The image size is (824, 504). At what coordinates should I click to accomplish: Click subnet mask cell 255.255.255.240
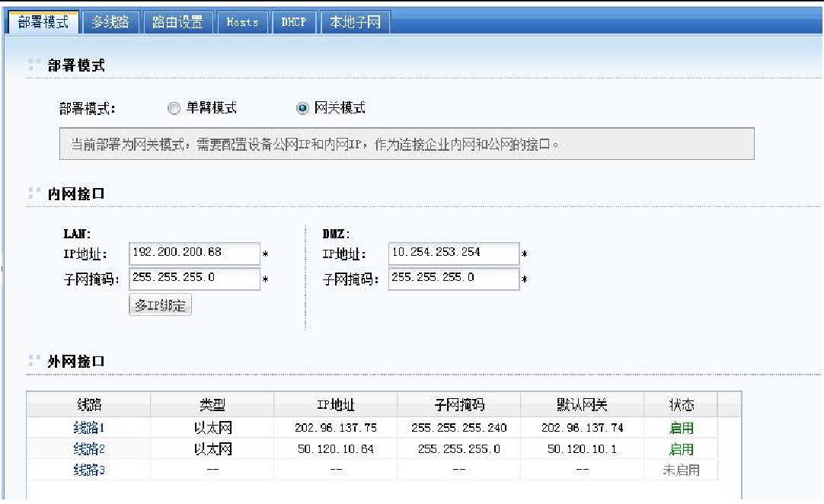(459, 428)
